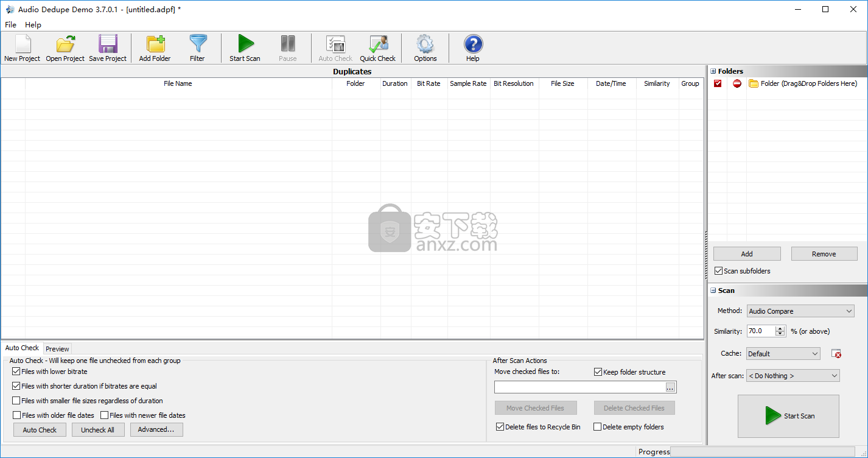Save Project with floppy icon
Viewport: 868px width, 458px height.
(108, 48)
